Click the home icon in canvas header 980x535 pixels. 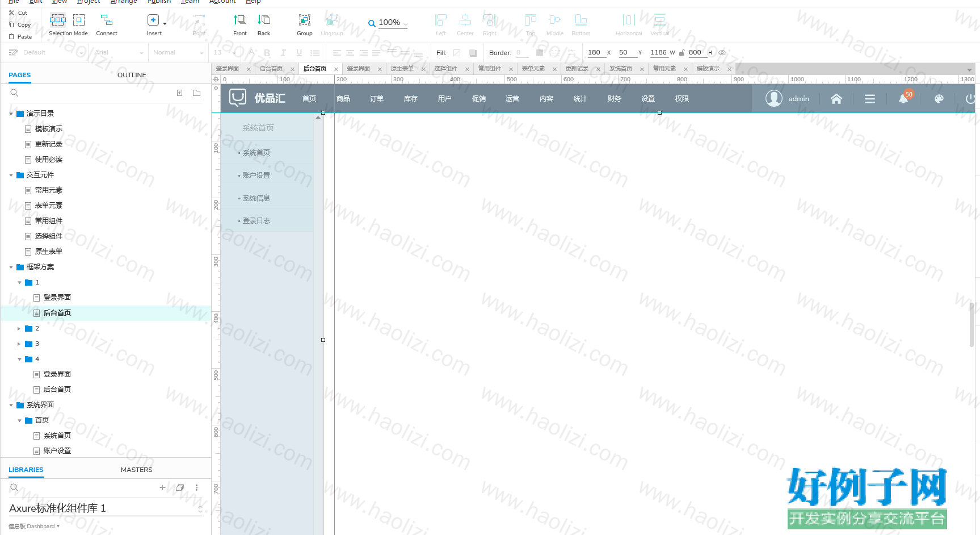(x=836, y=99)
